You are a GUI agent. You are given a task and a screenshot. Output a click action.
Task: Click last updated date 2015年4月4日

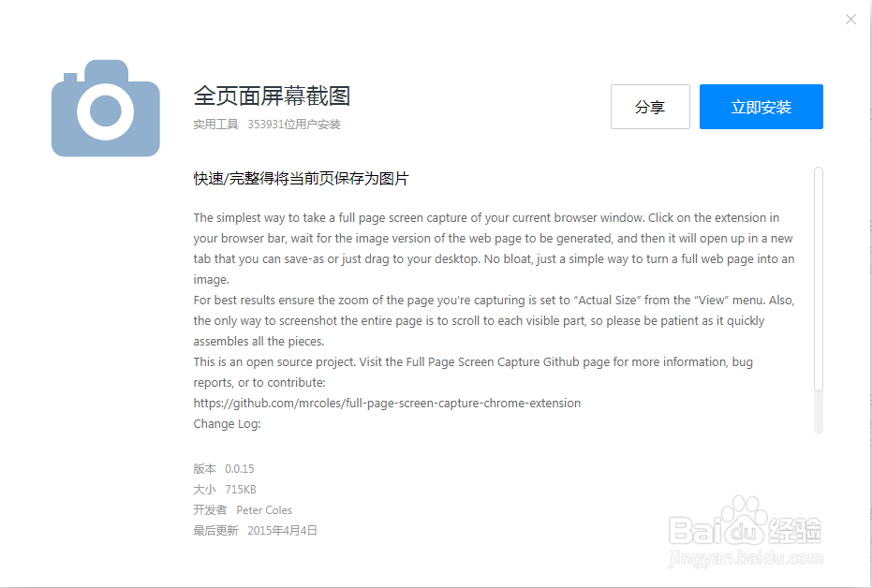[x=283, y=530]
